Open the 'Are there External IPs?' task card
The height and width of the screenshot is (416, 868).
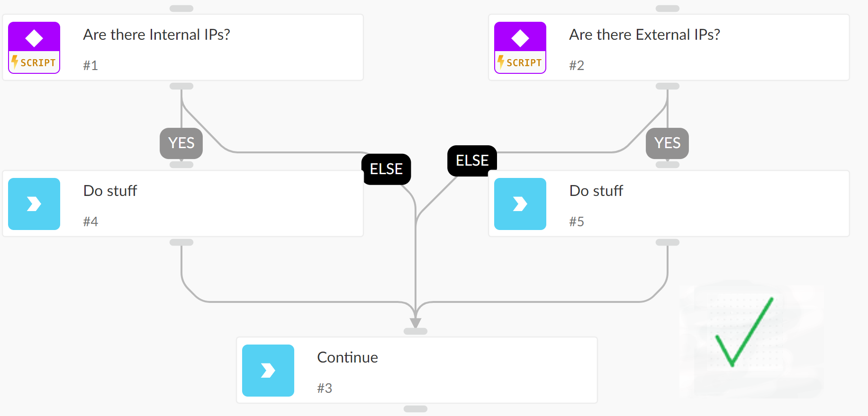(x=669, y=47)
